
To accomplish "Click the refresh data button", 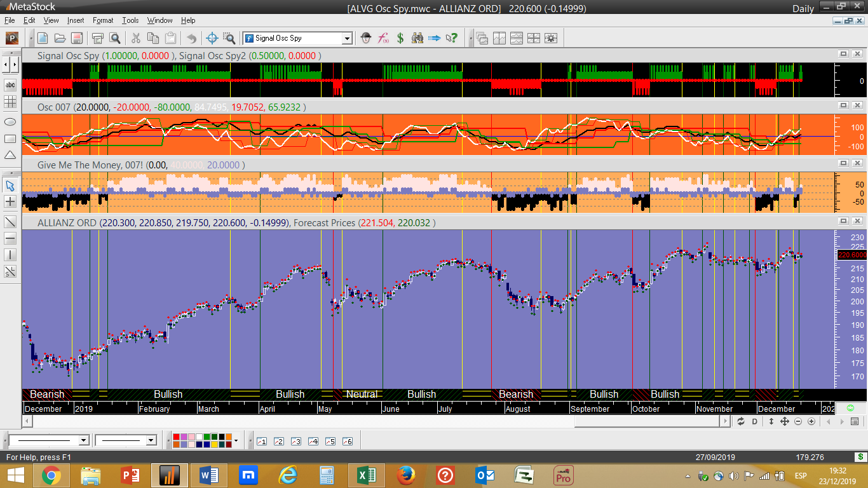I will click(741, 422).
